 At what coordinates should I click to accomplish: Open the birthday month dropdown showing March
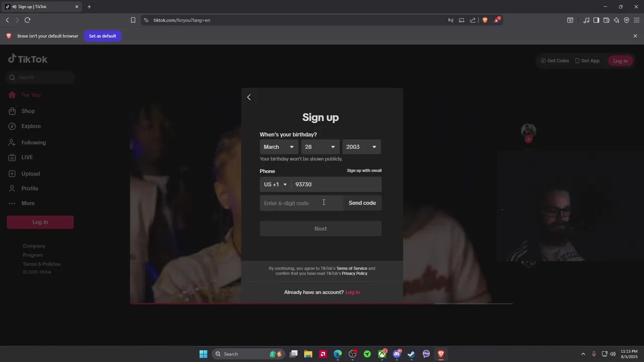click(278, 147)
